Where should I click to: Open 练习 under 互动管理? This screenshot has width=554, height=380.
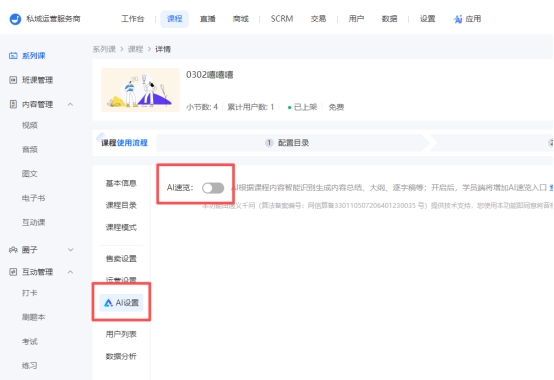pos(30,366)
